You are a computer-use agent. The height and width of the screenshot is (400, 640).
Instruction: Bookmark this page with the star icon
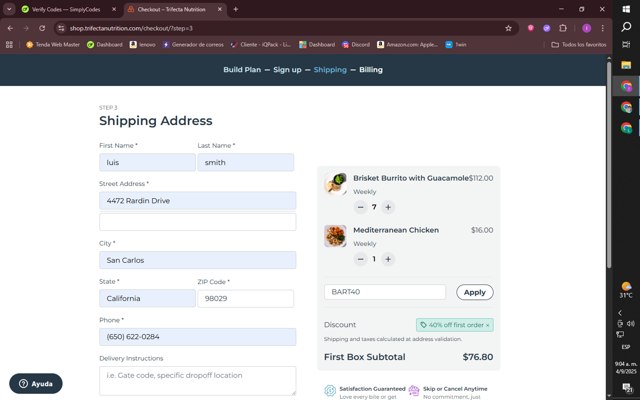(x=508, y=28)
